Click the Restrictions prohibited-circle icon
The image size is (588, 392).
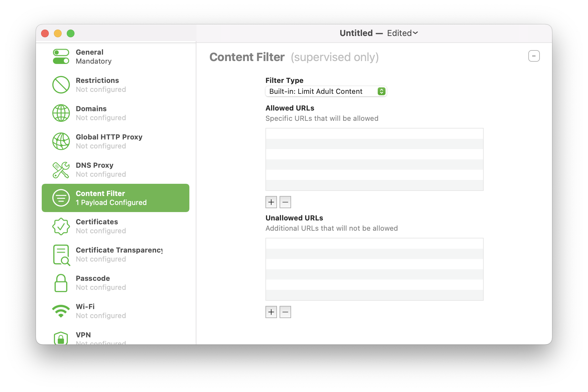pyautogui.click(x=61, y=85)
